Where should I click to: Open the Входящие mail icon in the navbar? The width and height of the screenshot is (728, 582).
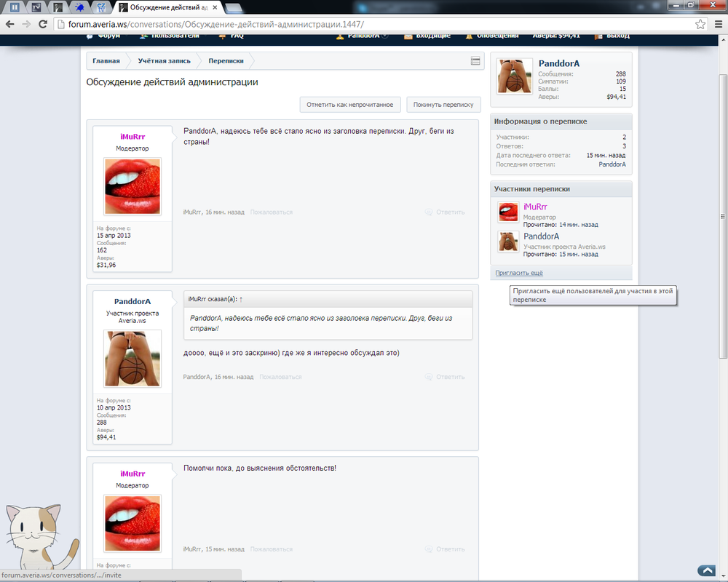click(x=408, y=34)
